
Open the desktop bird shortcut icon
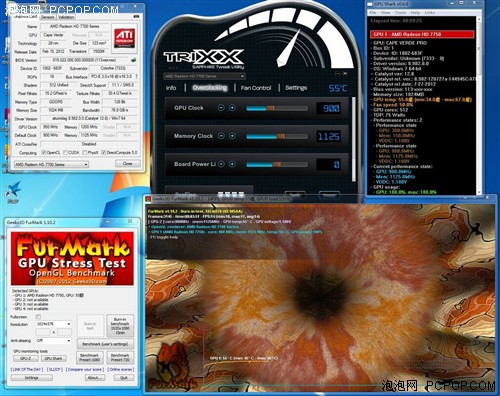(x=13, y=190)
